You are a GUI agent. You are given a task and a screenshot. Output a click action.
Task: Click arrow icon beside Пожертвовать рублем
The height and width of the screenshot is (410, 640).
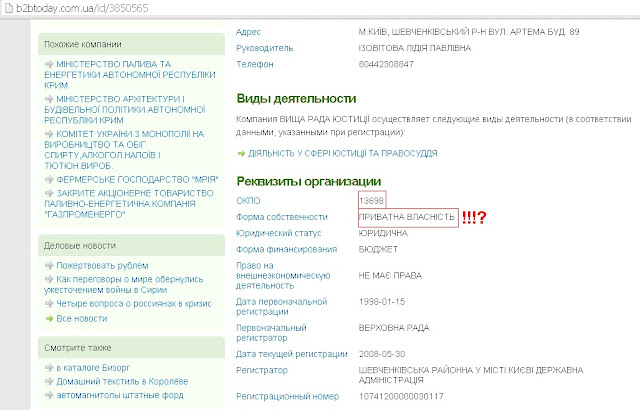49,266
